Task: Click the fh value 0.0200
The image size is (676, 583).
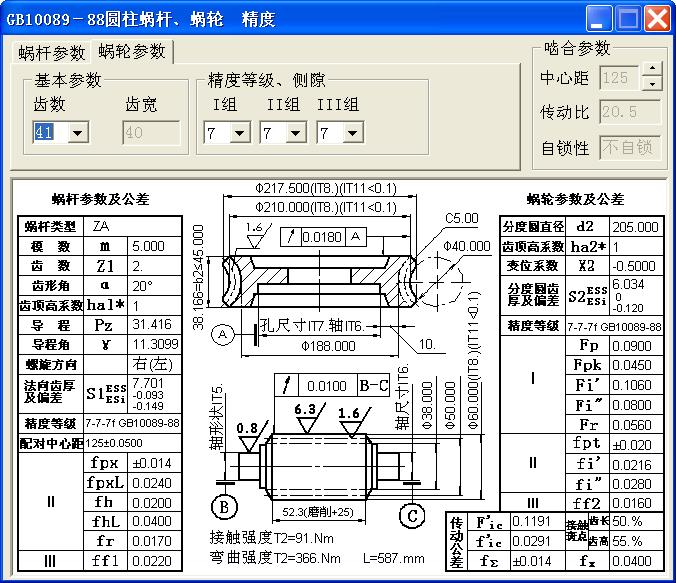Action: pos(152,503)
